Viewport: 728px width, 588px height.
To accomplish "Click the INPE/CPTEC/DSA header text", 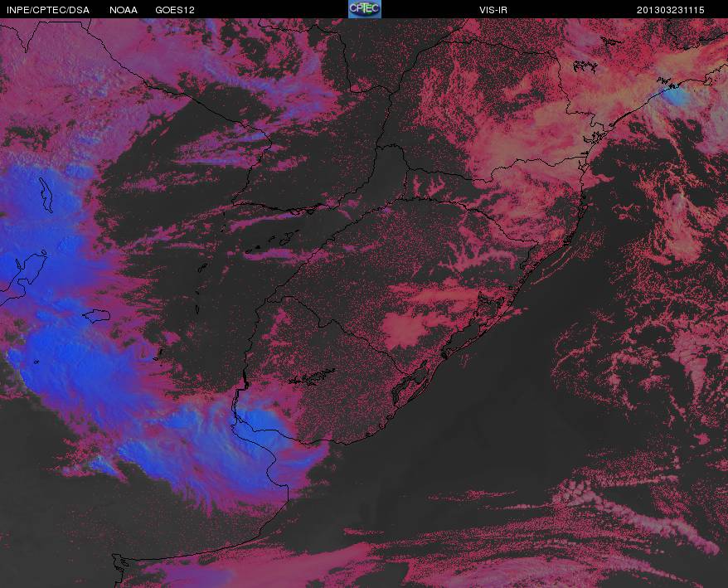I will pos(48,10).
